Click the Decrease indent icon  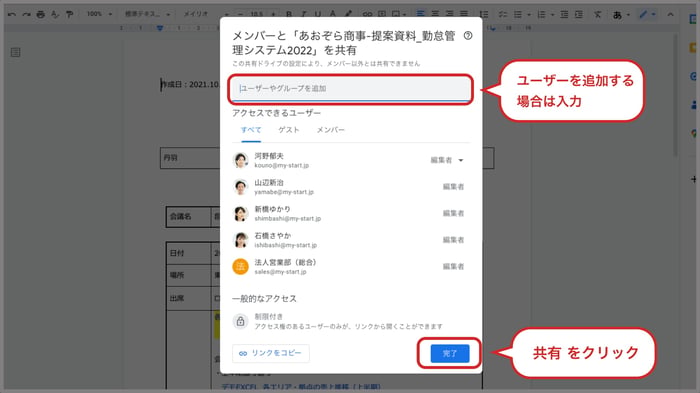tap(564, 14)
